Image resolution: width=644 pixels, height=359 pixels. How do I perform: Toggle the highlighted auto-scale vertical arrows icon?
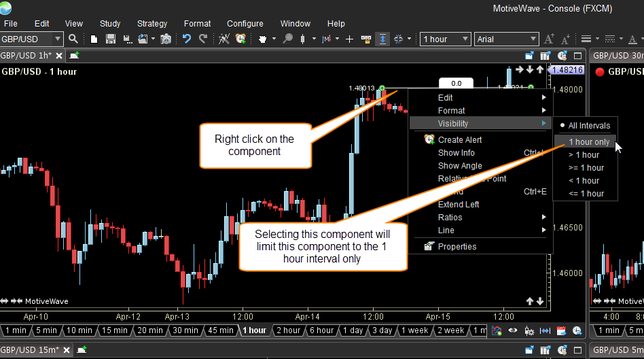pyautogui.click(x=382, y=39)
